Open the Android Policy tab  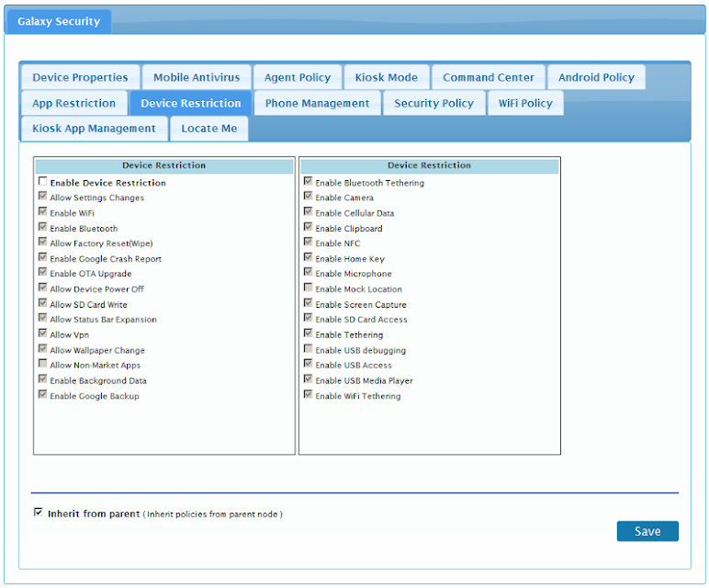click(x=596, y=77)
